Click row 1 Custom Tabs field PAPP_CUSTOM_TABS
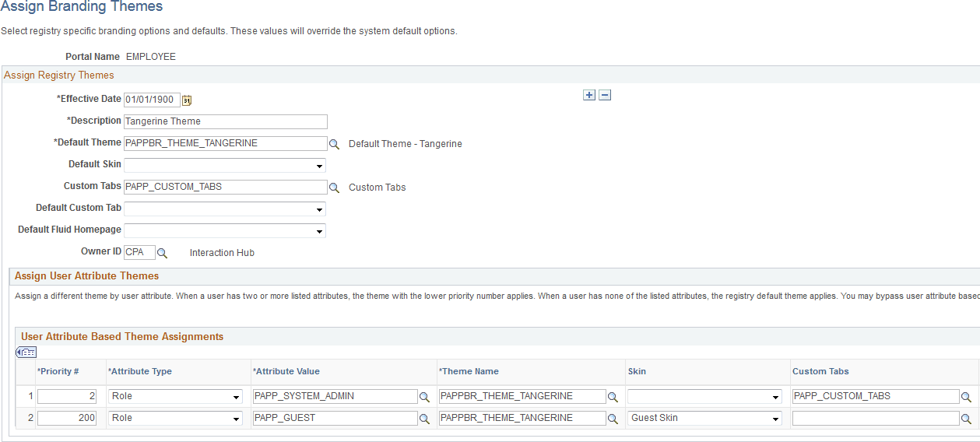 coord(876,396)
